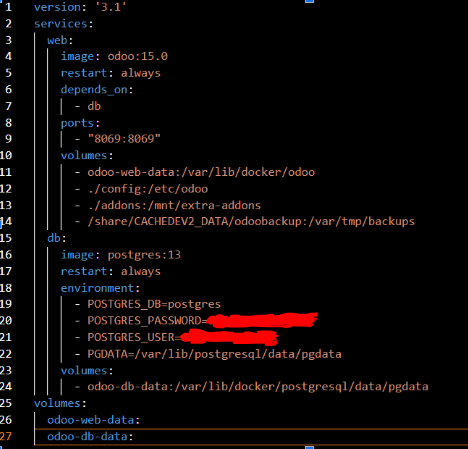
Task: Click the /share/CACHEDEV2_DATA/odoobackup volume mapping
Action: [251, 222]
